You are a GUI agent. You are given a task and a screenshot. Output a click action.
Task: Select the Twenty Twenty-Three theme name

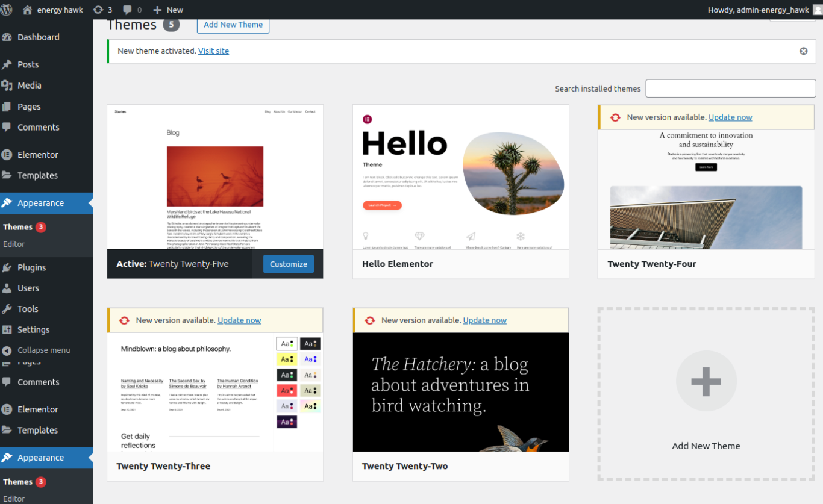click(163, 466)
